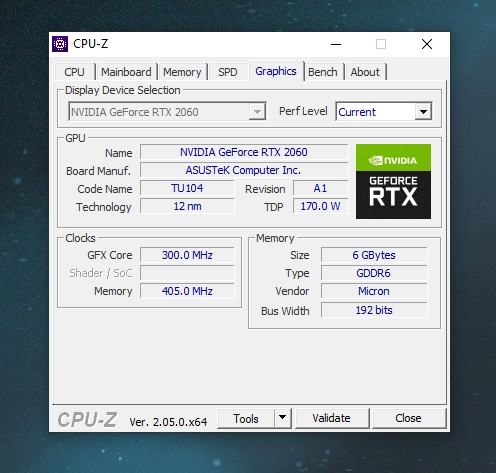This screenshot has height=473, width=496.
Task: Select the 6 GBytes memory size value
Action: tap(374, 255)
